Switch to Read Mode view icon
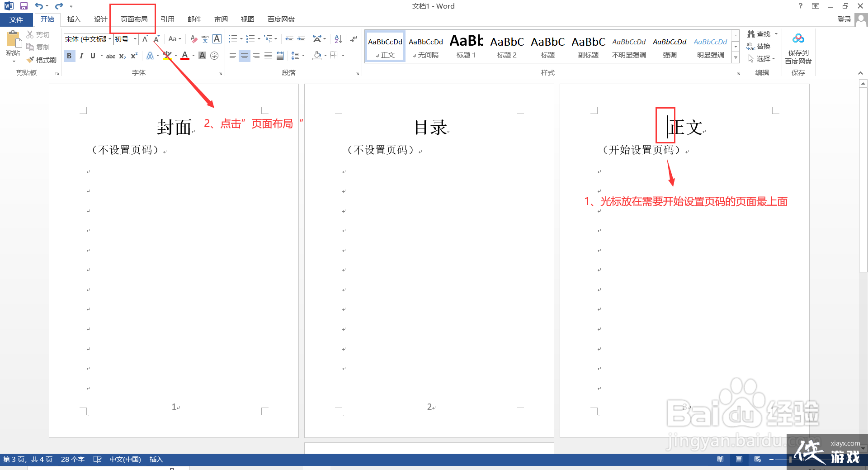868x470 pixels. tap(720, 459)
